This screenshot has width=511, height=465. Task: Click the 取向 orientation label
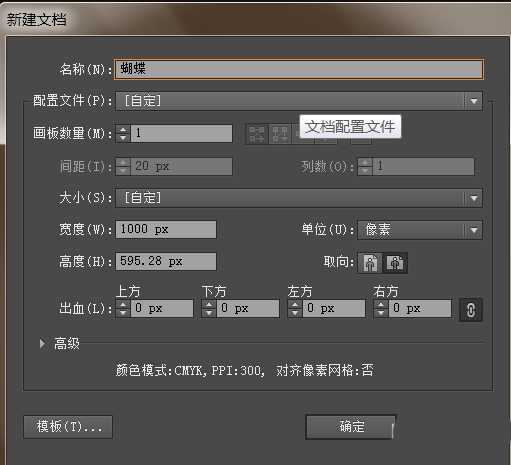338,262
